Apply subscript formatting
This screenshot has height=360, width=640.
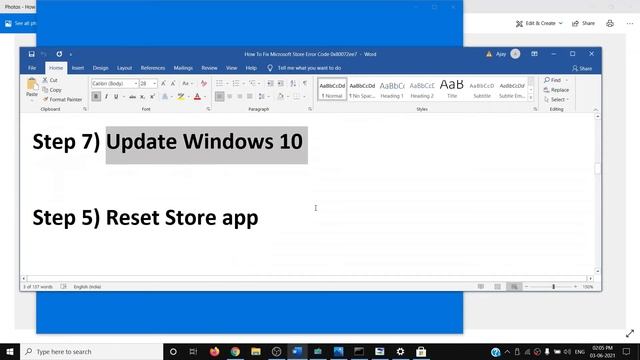point(142,97)
